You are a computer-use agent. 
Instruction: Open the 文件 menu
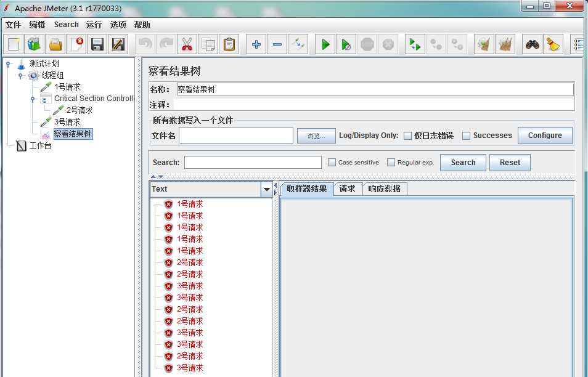14,25
